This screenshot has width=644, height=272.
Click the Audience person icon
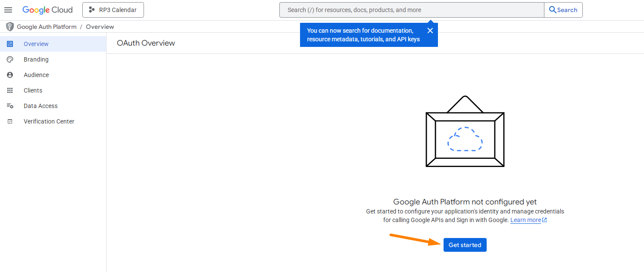[10, 75]
